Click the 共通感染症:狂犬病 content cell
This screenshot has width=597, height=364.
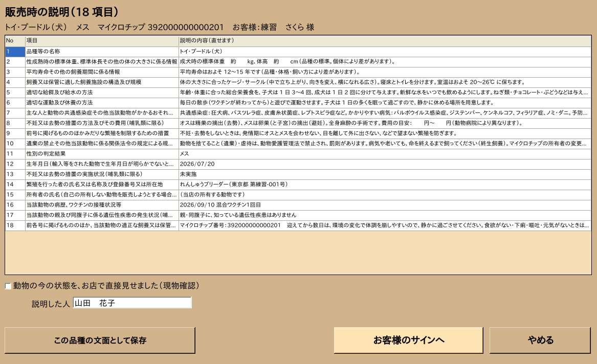click(x=385, y=113)
